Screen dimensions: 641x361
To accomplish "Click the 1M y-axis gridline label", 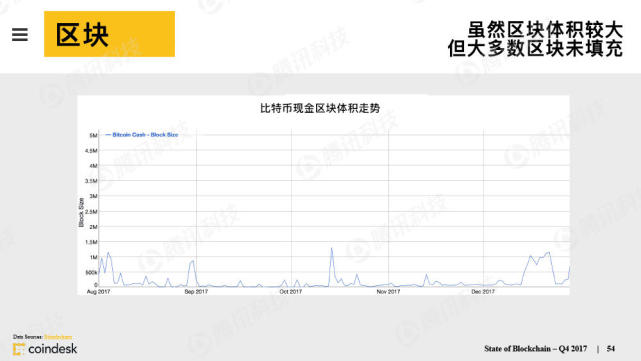I will coord(94,257).
